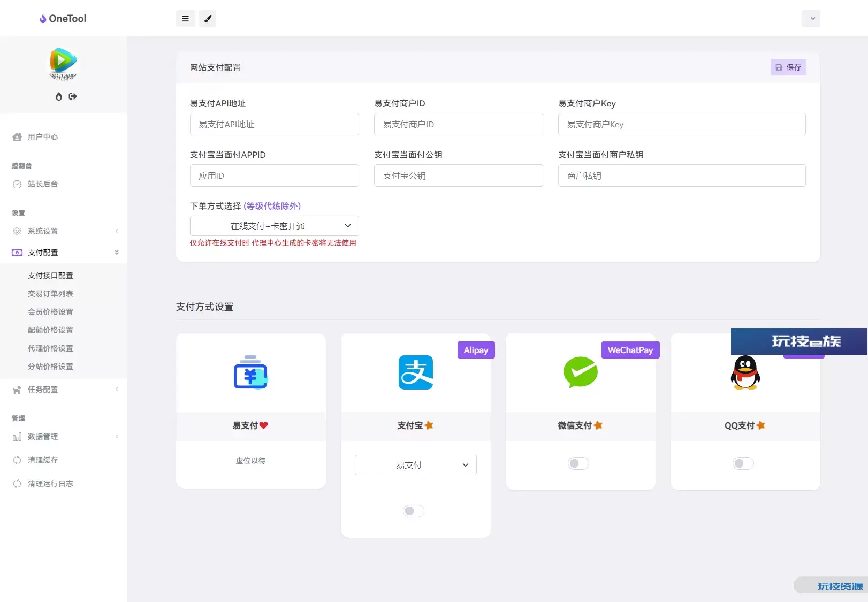This screenshot has height=602, width=868.
Task: Click the 清理缓存 spinner icon
Action: [x=17, y=460]
